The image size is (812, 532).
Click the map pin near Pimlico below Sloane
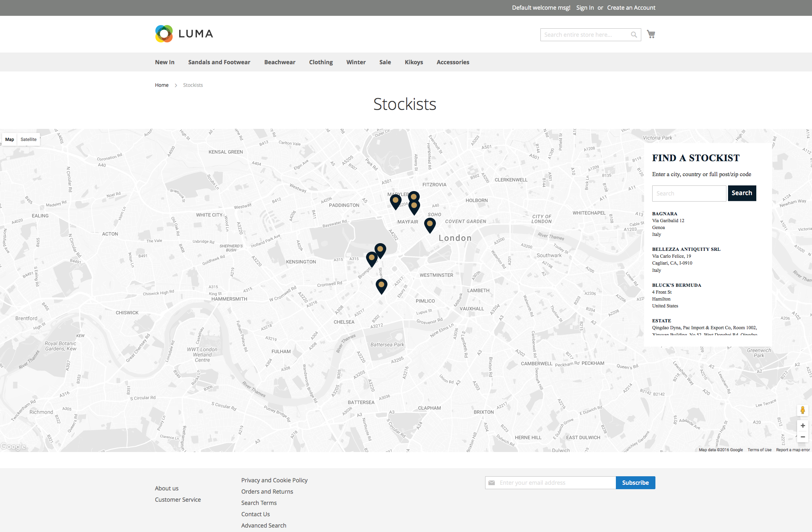coord(381,286)
